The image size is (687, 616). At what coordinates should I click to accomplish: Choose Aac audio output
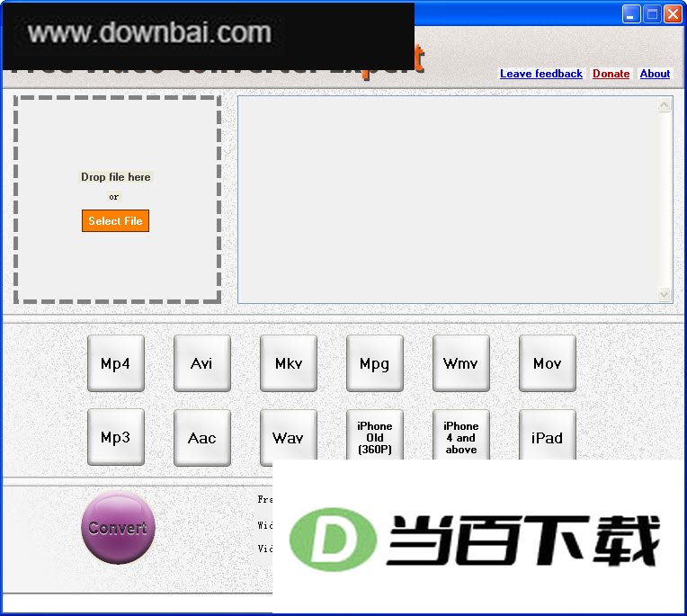(x=202, y=437)
